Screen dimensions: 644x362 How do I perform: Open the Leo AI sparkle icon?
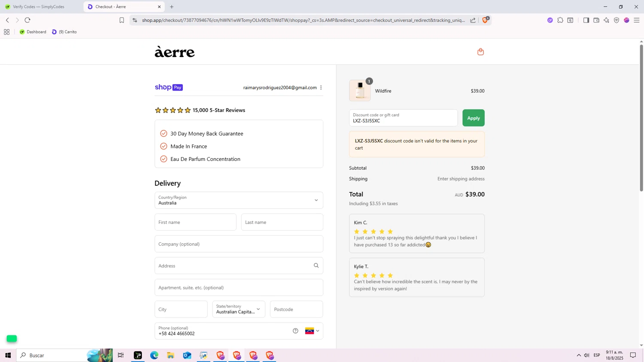606,20
